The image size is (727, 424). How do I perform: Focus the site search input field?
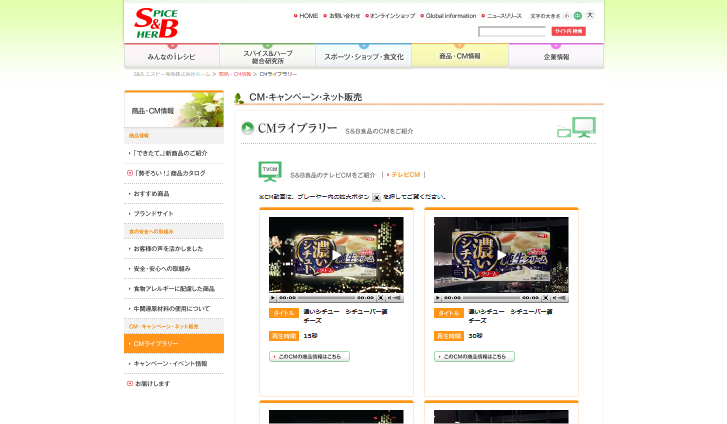point(512,32)
